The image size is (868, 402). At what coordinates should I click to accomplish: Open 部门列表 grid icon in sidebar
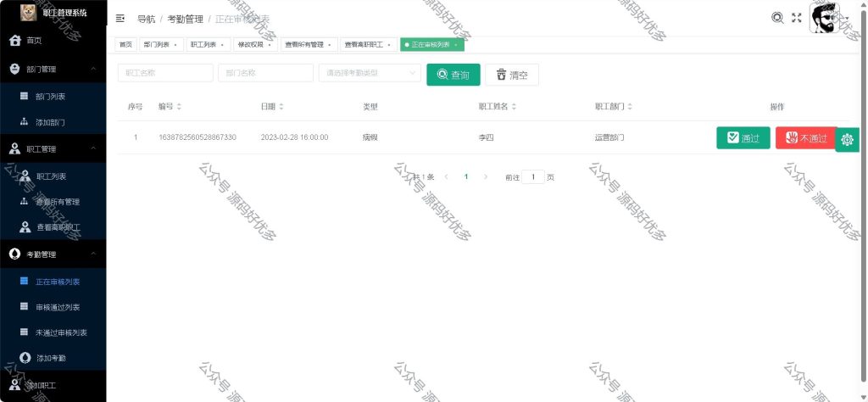(24, 96)
